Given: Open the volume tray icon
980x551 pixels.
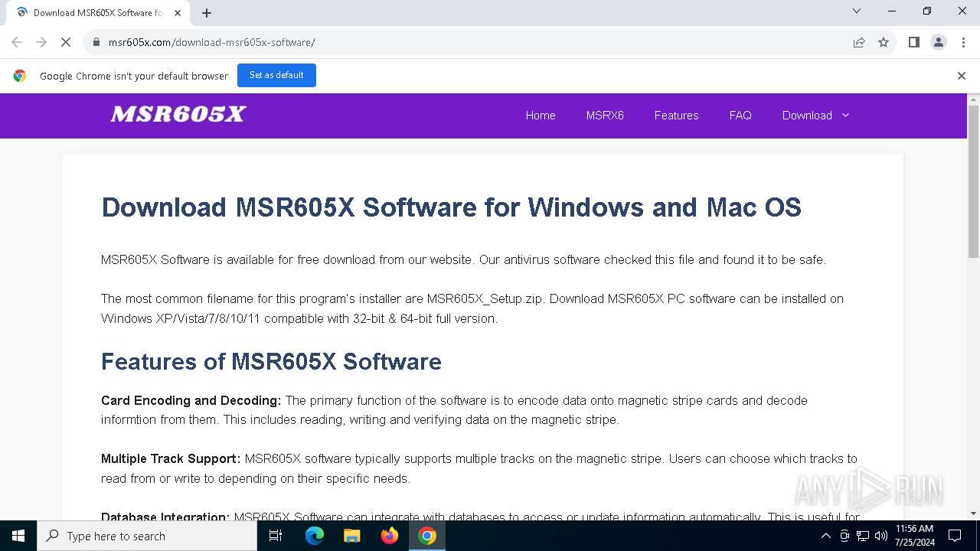Looking at the screenshot, I should 880,536.
